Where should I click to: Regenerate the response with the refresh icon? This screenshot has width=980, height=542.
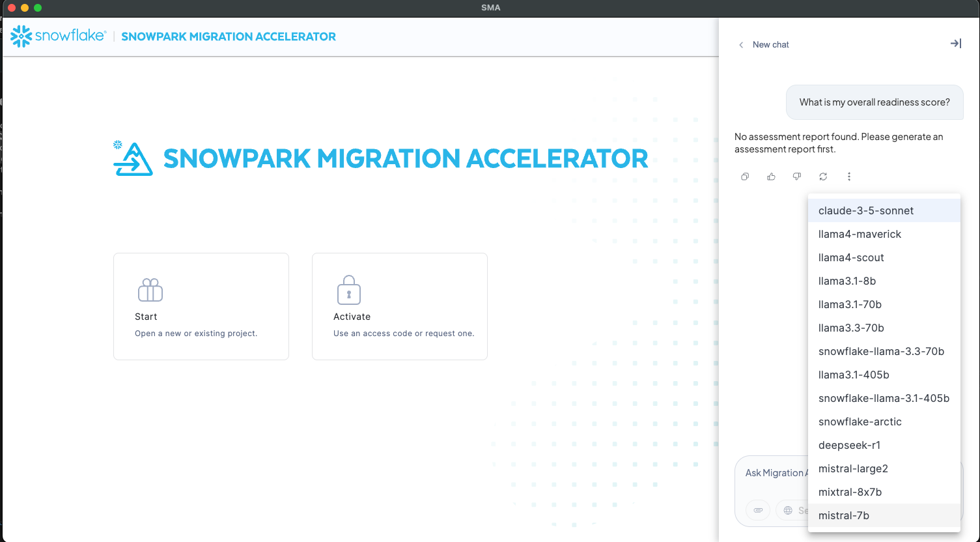click(823, 177)
